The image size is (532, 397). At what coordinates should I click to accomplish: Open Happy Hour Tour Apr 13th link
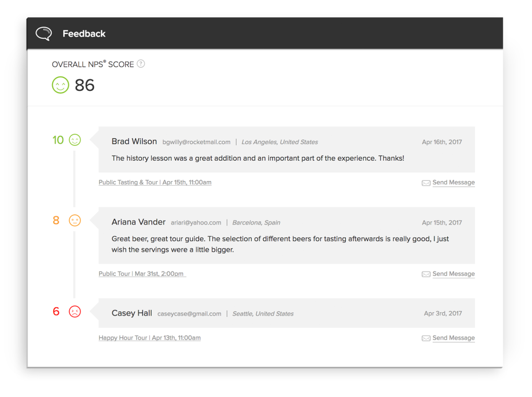click(x=150, y=338)
